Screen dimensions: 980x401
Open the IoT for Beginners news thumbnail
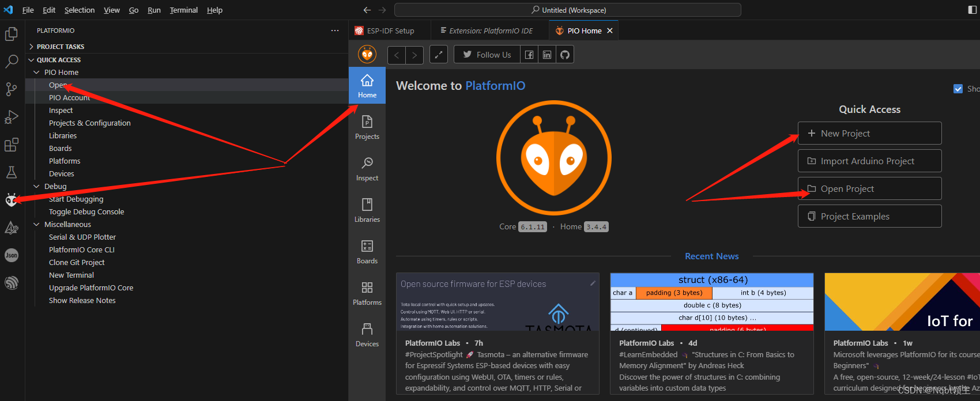[902, 301]
